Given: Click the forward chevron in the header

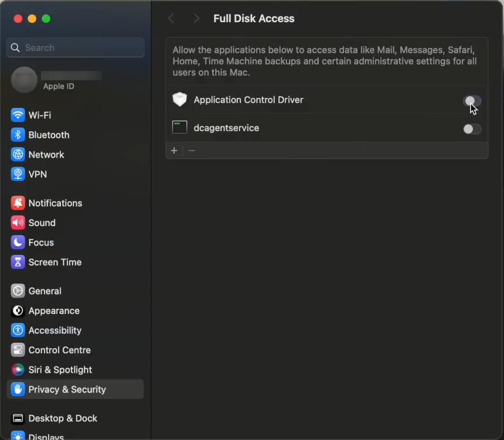Looking at the screenshot, I should click(196, 19).
